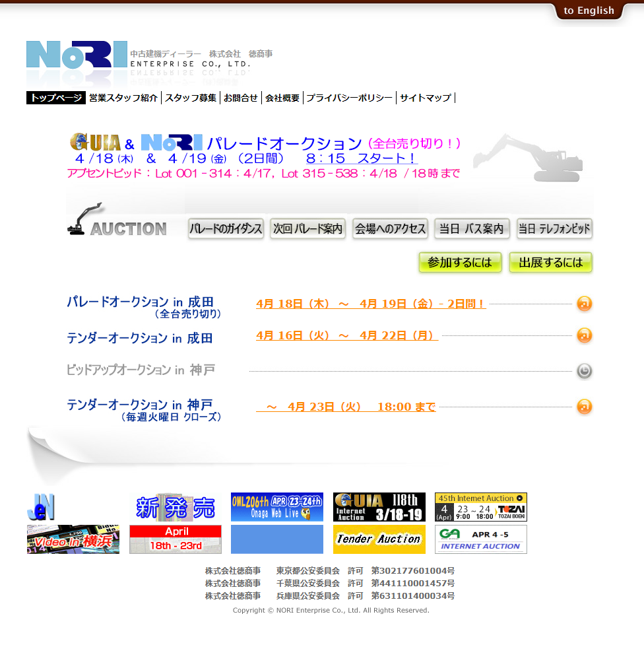
Task: Open TOZAI 45th Internet Auction banner
Action: 481,507
